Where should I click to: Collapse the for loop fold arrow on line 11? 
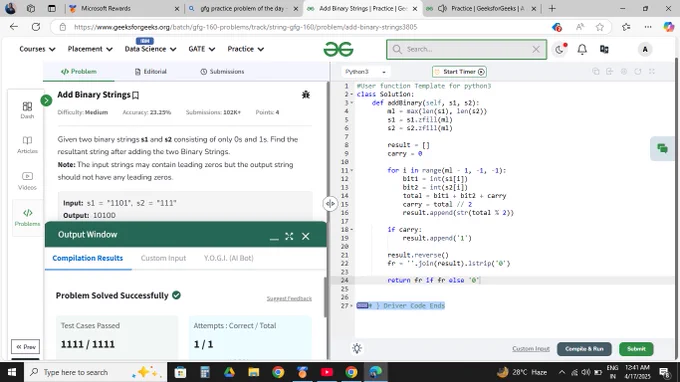352,170
